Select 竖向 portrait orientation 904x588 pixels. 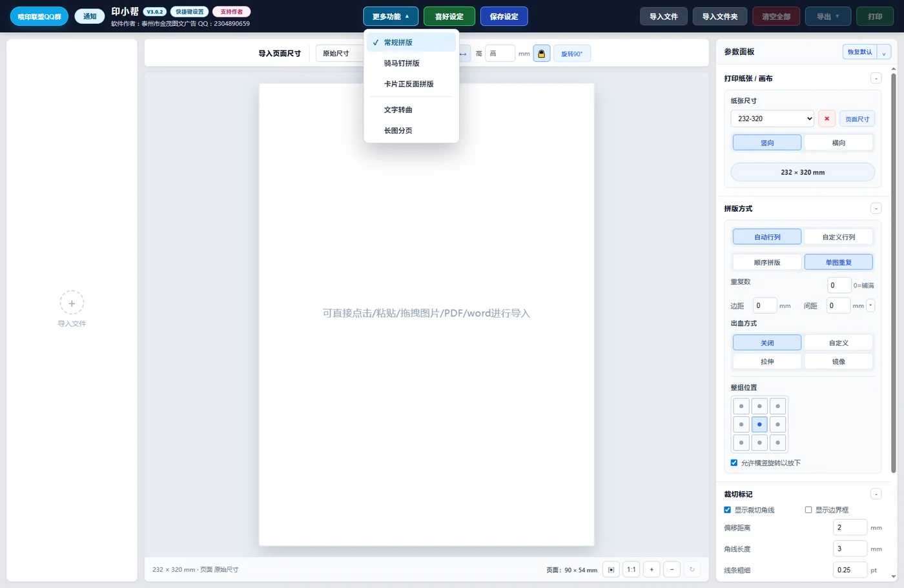click(767, 143)
